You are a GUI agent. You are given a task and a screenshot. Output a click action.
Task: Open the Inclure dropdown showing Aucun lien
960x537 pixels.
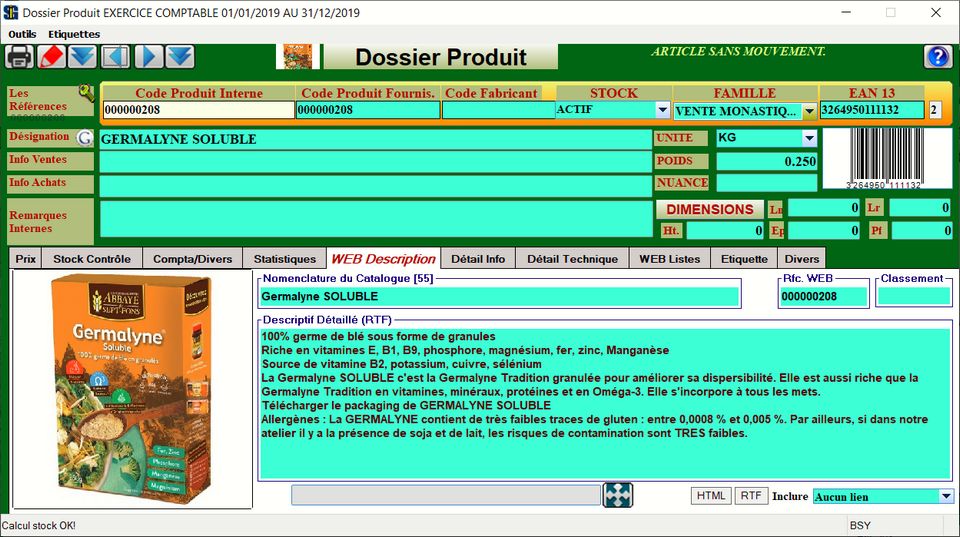coord(946,496)
